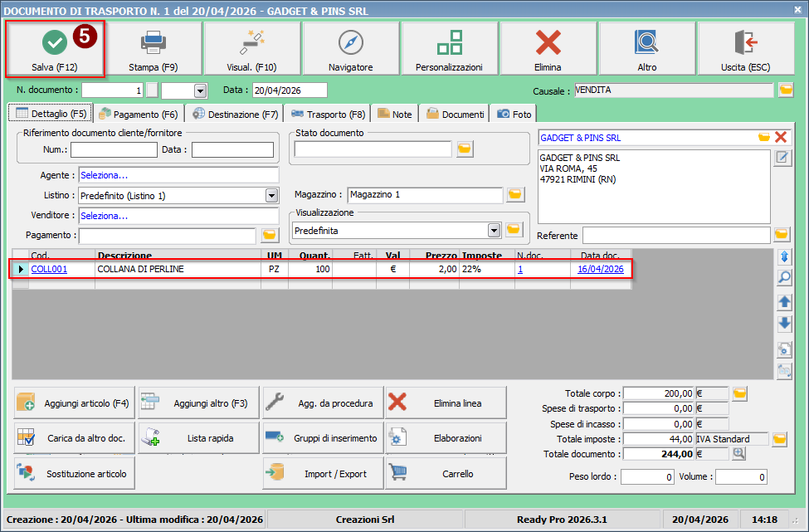Click Aggiungi articolo (F4) button
809x532 pixels.
tap(74, 403)
